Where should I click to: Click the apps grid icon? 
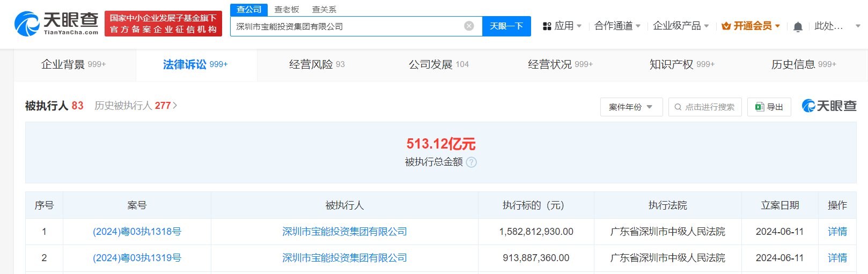[547, 26]
